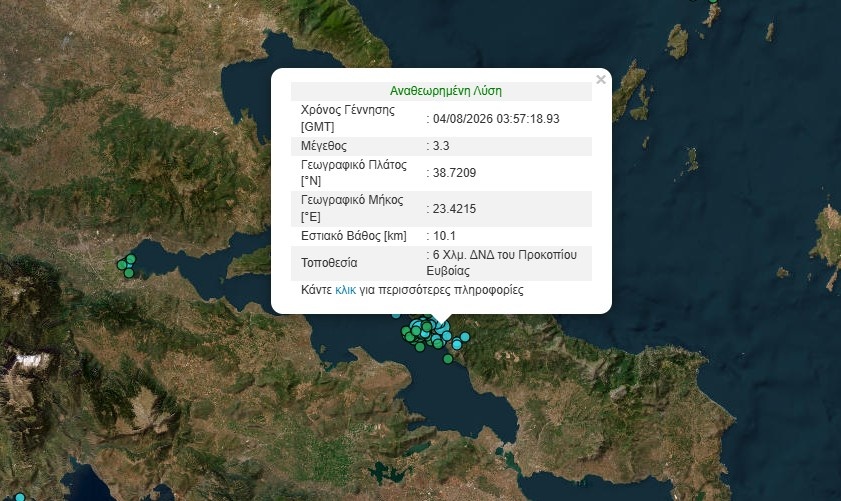The image size is (841, 501).
Task: Pick the left green marker of western trio
Action: point(122,264)
